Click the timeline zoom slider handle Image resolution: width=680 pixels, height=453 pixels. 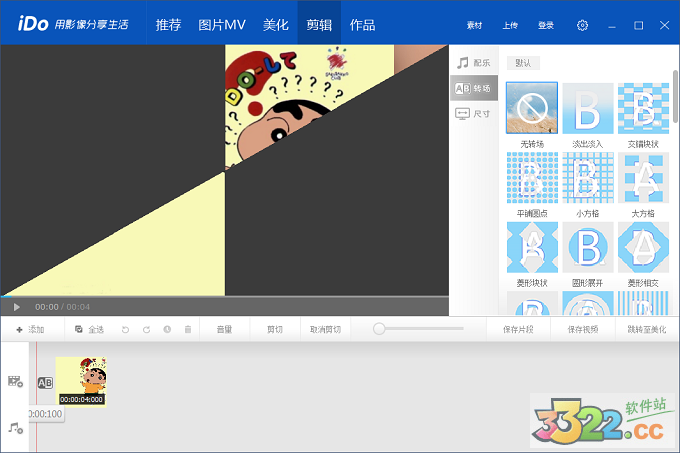379,329
